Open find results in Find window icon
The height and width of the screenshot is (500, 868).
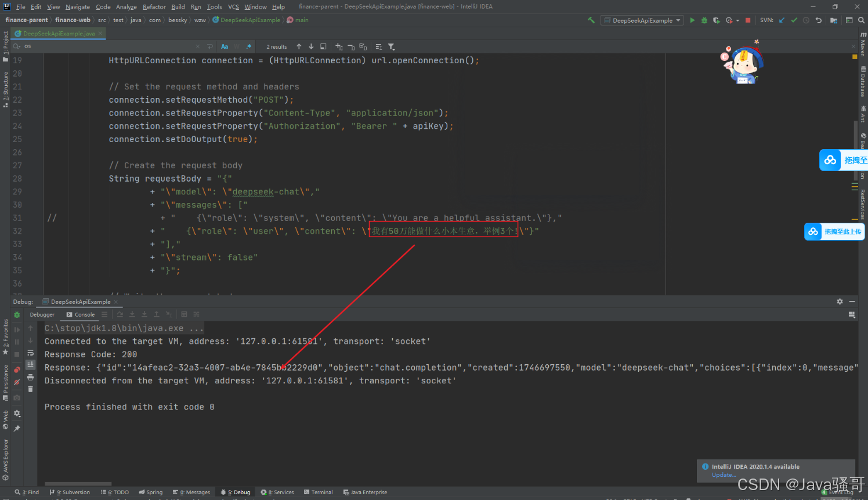323,46
